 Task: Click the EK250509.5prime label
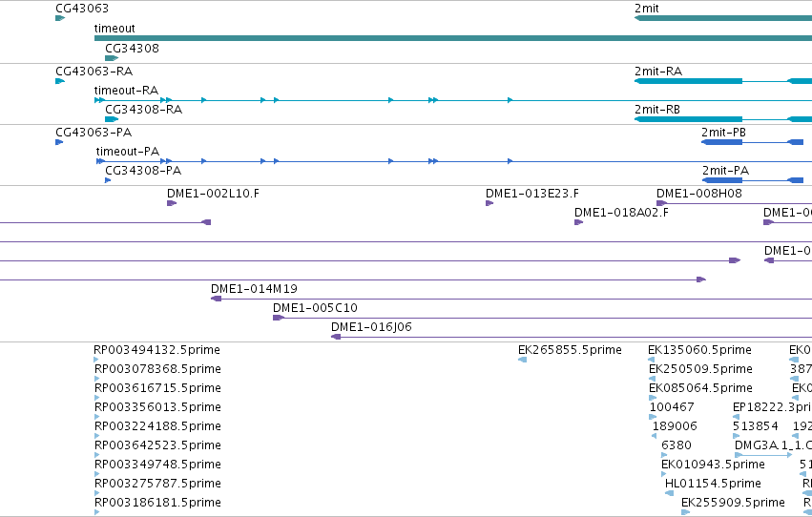click(700, 368)
